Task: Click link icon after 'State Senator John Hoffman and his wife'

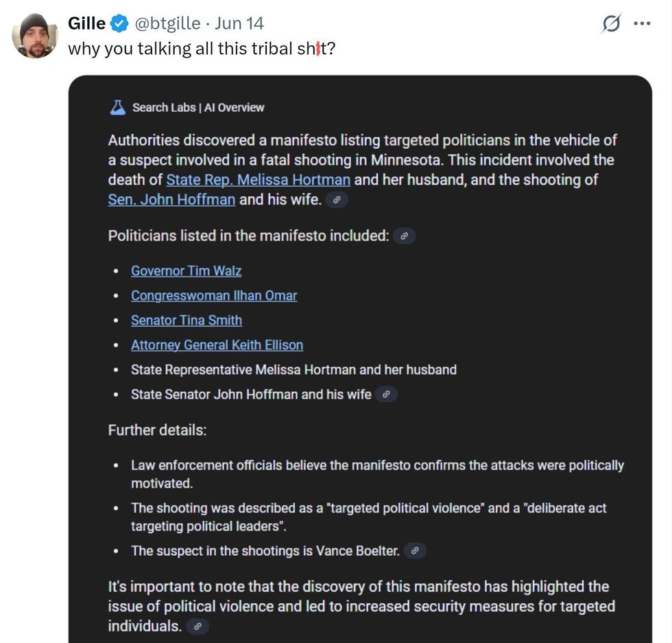Action: [x=387, y=395]
